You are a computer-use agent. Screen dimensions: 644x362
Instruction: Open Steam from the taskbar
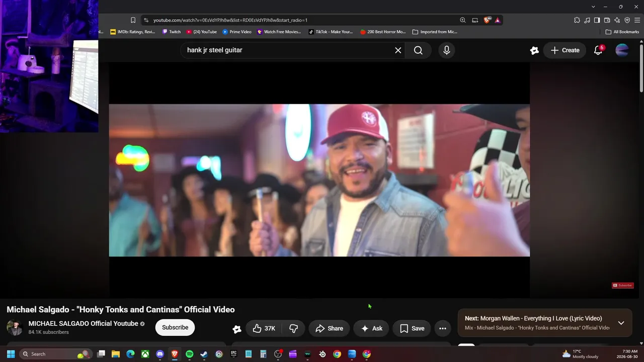(204, 354)
